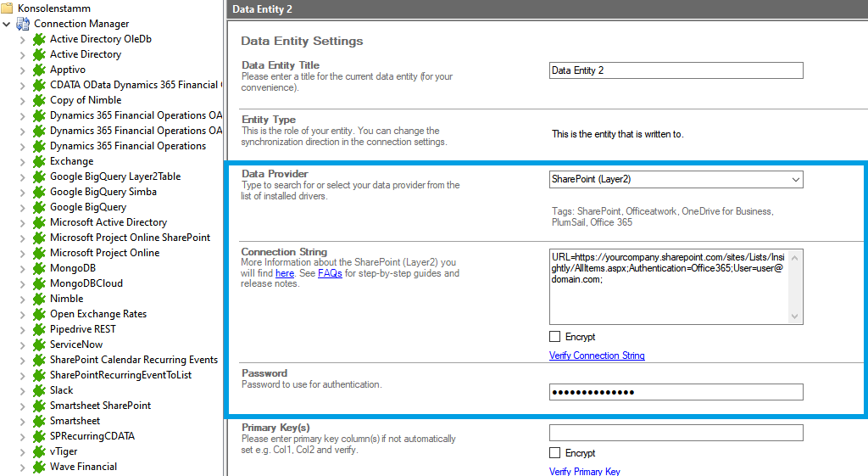The width and height of the screenshot is (868, 476).
Task: Expand the Google BigQuery Simba node
Action: point(22,192)
